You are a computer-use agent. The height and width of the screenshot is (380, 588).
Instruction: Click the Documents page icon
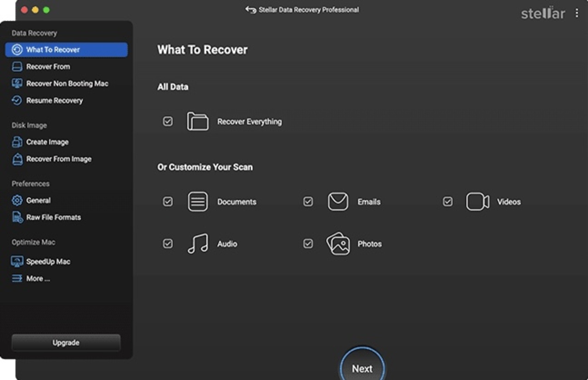[198, 202]
